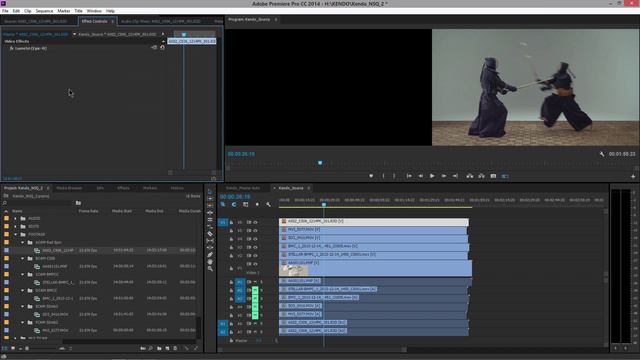
Task: Go to Out point in Program monitor
Action: (455, 176)
